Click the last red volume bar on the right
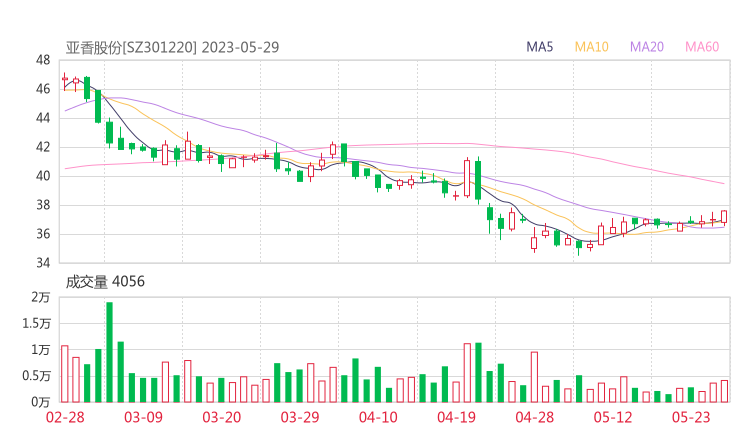Viewport: 740px width, 440px height. point(724,391)
